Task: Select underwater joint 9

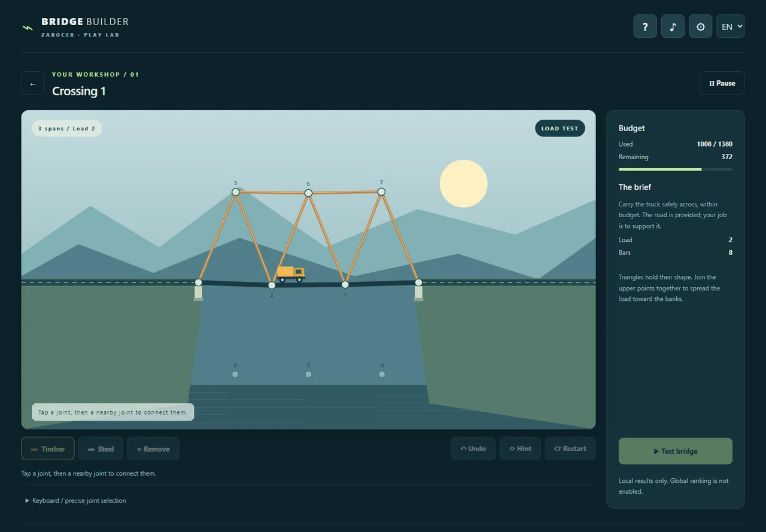Action: (x=308, y=374)
